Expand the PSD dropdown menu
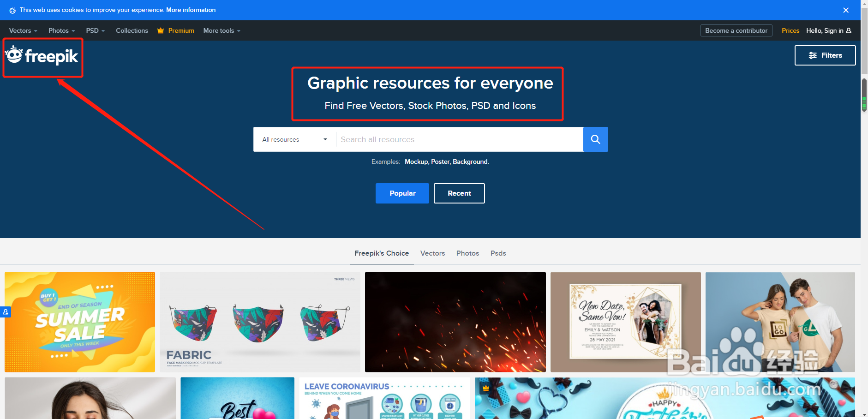Viewport: 868px width, 419px height. click(x=95, y=30)
